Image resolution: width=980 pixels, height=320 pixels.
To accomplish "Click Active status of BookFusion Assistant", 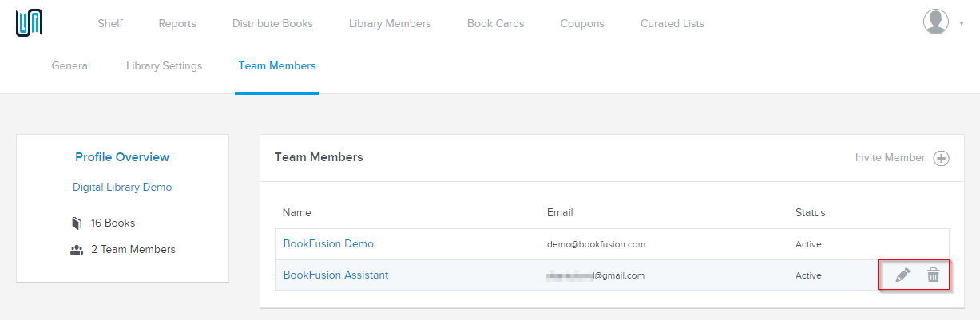I will [808, 275].
